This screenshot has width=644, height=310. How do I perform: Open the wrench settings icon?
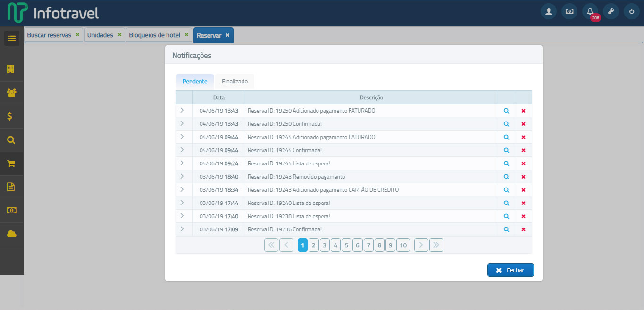pos(611,12)
